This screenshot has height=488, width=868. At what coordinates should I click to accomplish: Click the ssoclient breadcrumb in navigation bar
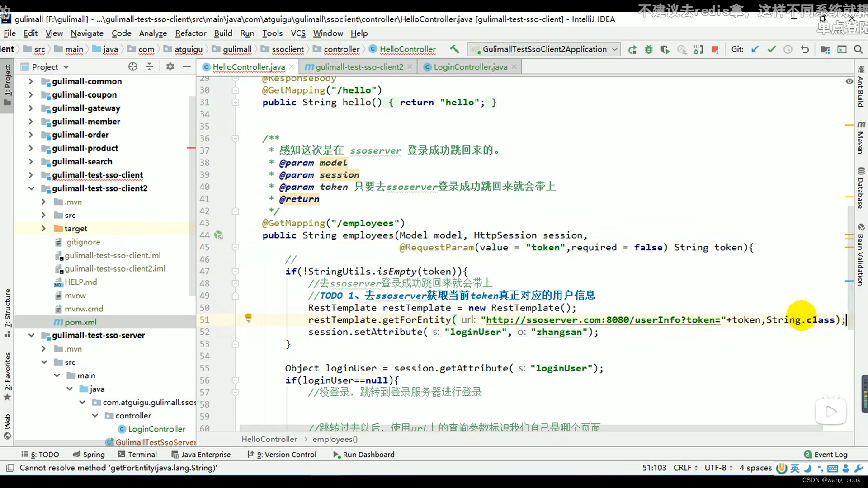tap(282, 49)
